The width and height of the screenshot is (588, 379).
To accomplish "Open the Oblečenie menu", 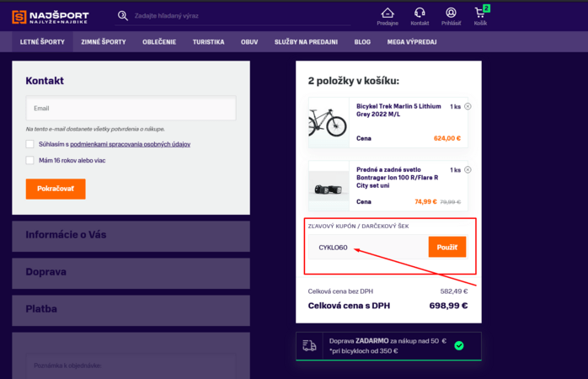I will pos(159,42).
